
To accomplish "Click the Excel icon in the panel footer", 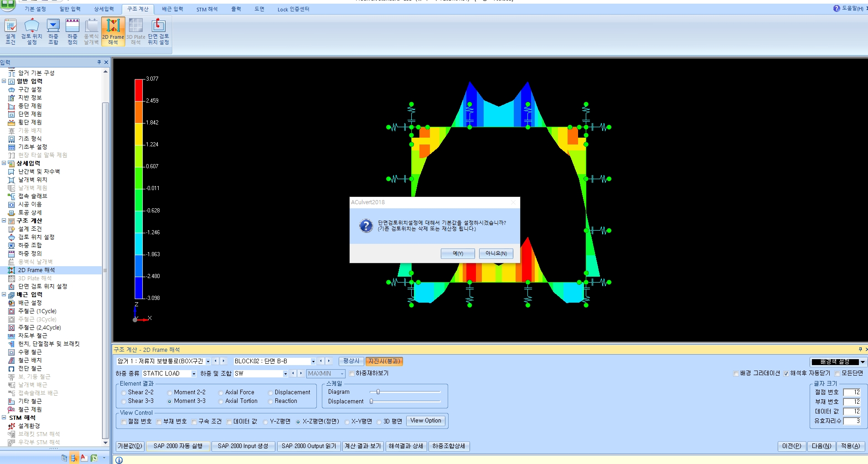I will [x=94, y=458].
